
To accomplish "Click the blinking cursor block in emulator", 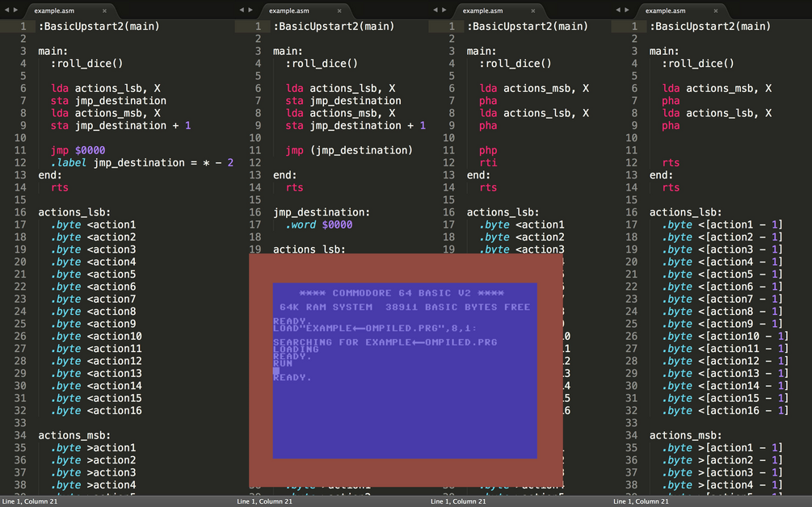I will click(276, 371).
